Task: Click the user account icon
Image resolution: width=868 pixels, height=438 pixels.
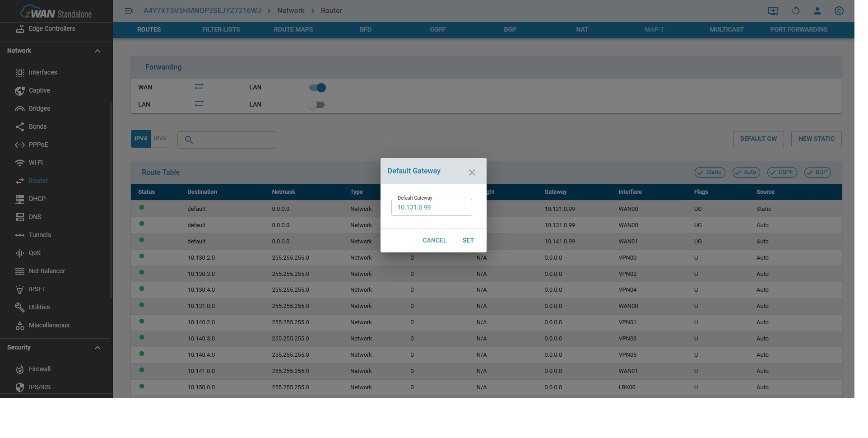Action: click(817, 11)
